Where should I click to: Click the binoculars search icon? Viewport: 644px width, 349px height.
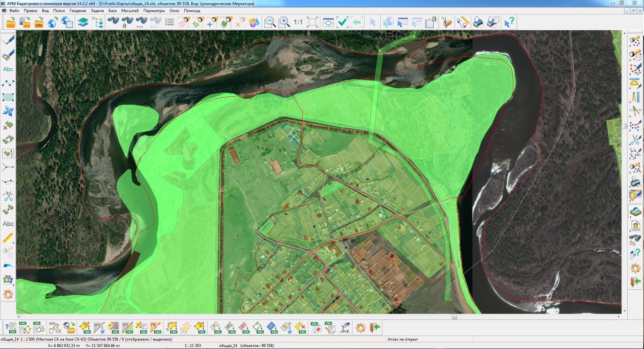pyautogui.click(x=113, y=22)
